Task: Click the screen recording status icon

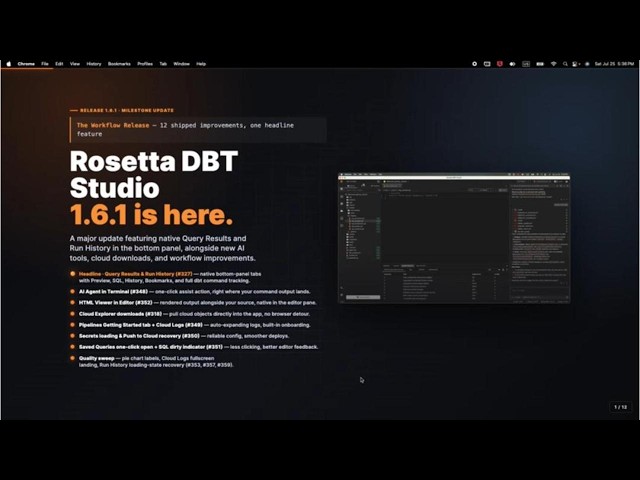Action: click(x=474, y=64)
